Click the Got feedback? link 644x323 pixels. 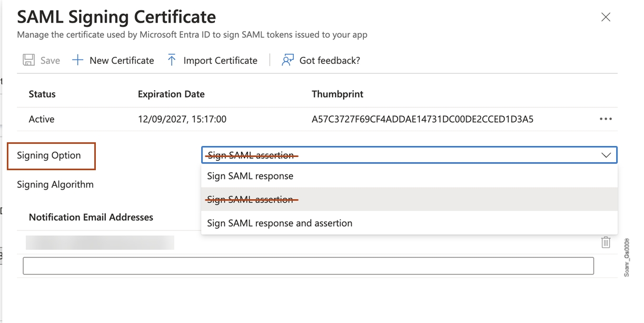pos(329,60)
